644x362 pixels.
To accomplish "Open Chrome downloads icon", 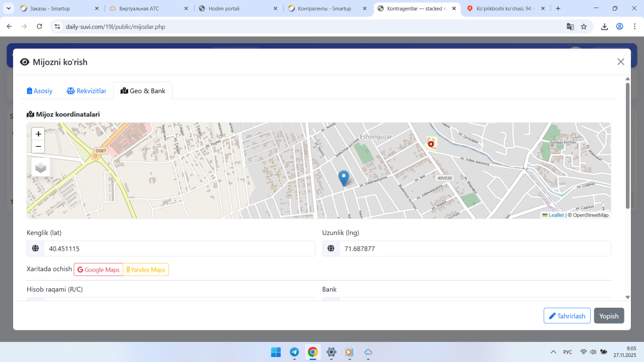I will point(604,27).
